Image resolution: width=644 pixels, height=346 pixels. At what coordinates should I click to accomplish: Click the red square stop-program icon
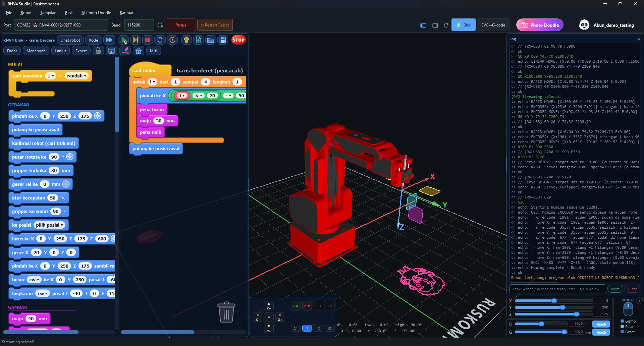click(x=147, y=40)
